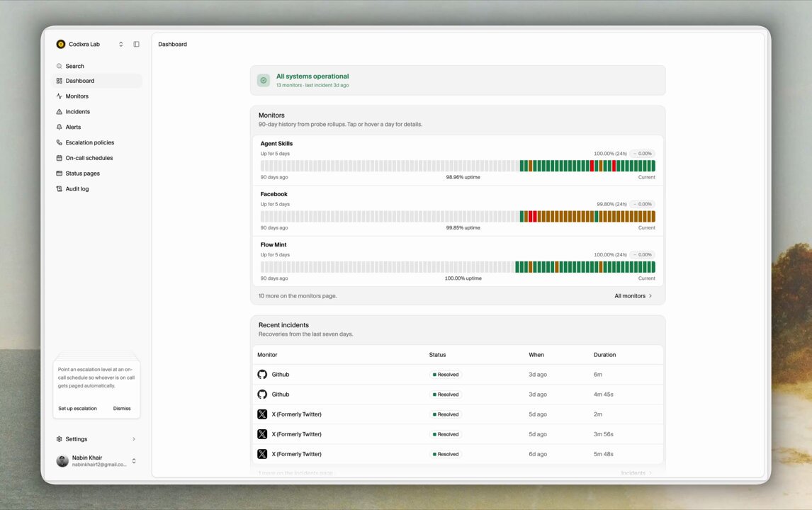Open the On-call schedules calendar icon
The image size is (812, 510).
[x=59, y=158]
